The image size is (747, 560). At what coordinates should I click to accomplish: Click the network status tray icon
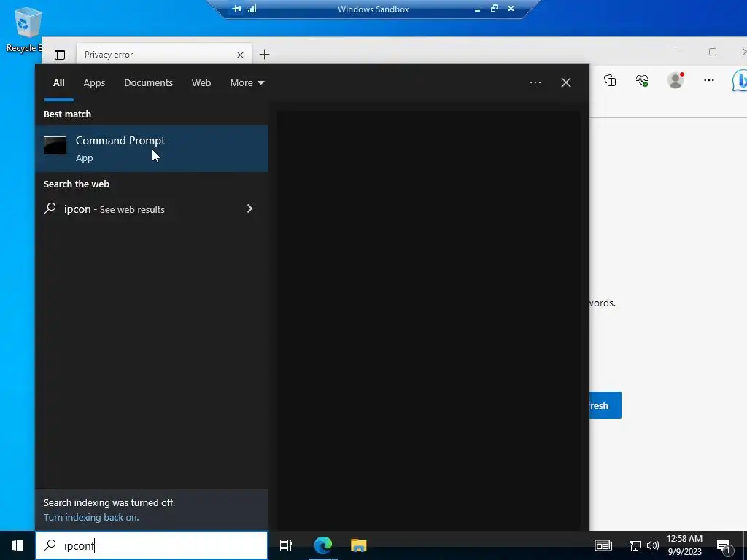[635, 545]
